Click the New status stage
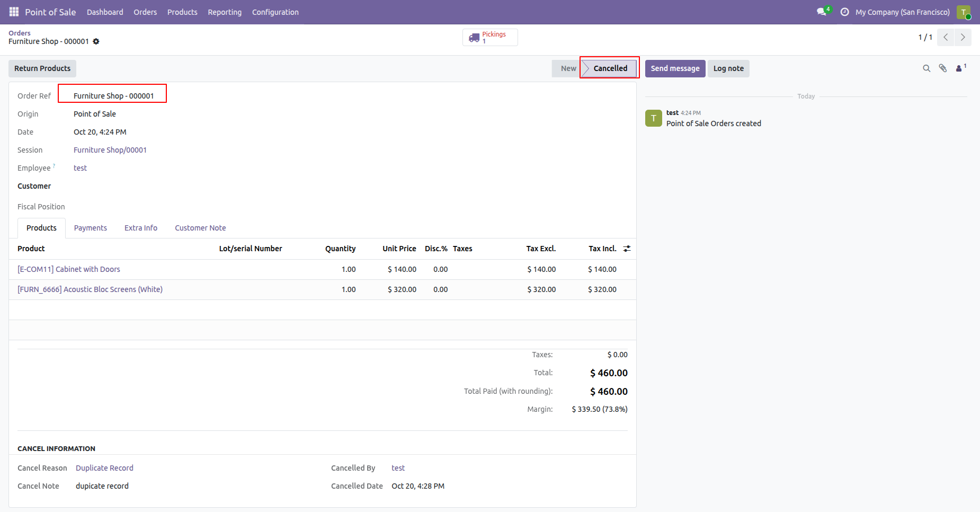The height and width of the screenshot is (512, 980). tap(567, 68)
